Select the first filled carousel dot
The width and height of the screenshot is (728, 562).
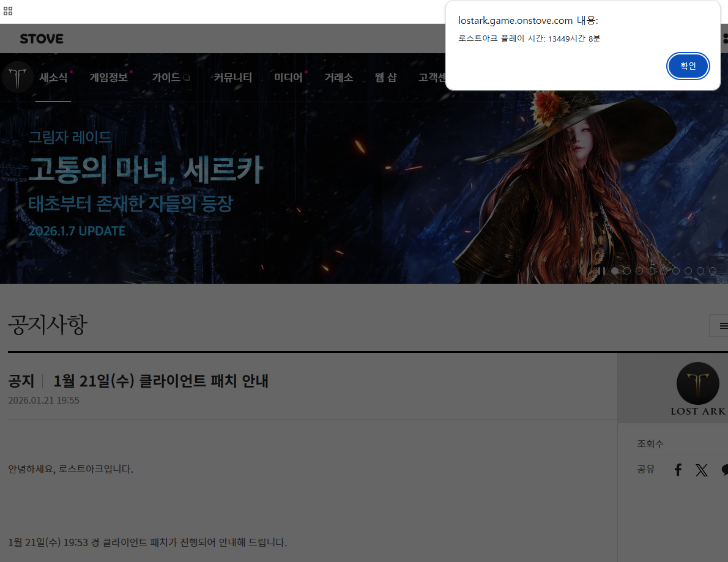coord(615,270)
